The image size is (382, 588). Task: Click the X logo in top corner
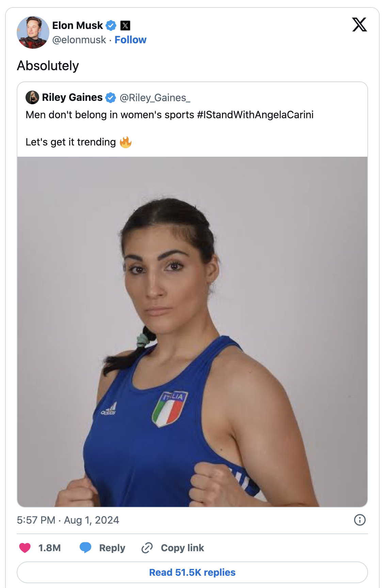point(359,25)
